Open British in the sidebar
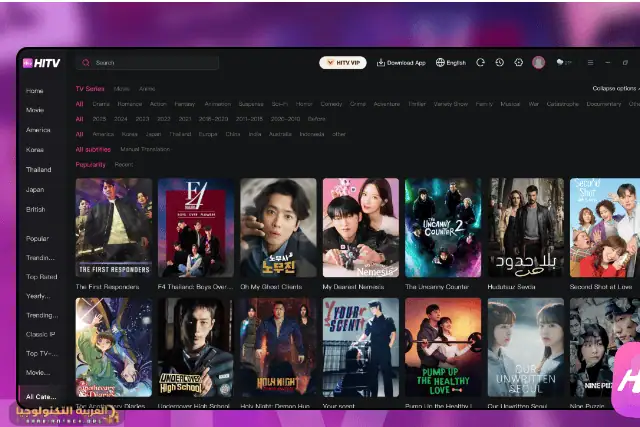 tap(36, 209)
